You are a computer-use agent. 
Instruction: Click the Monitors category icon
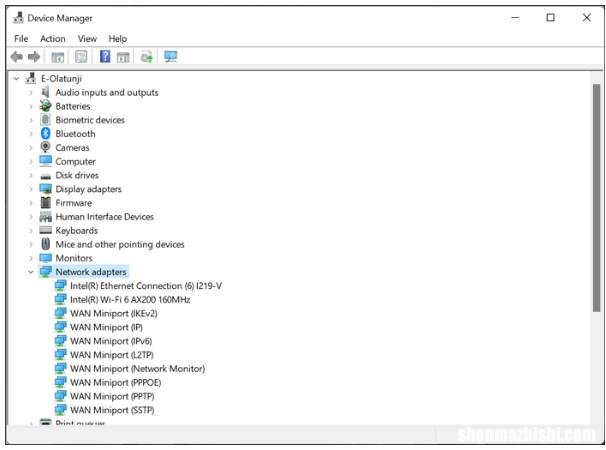[46, 258]
